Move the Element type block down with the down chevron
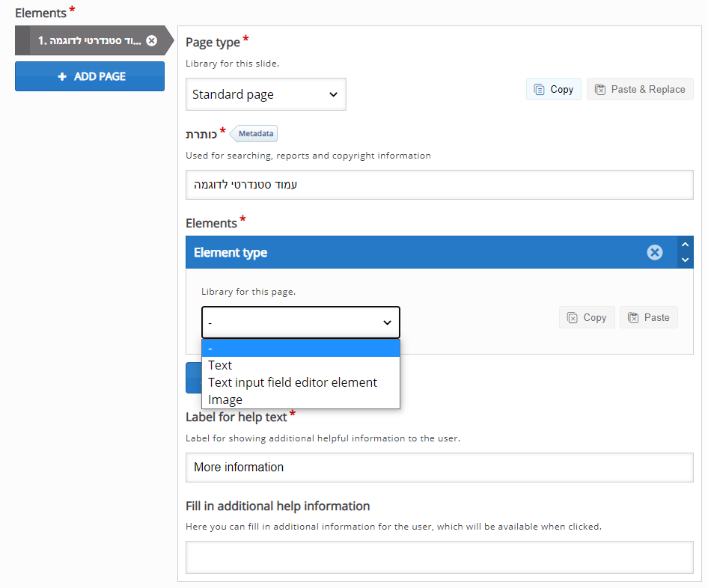The image size is (708, 588). (685, 260)
